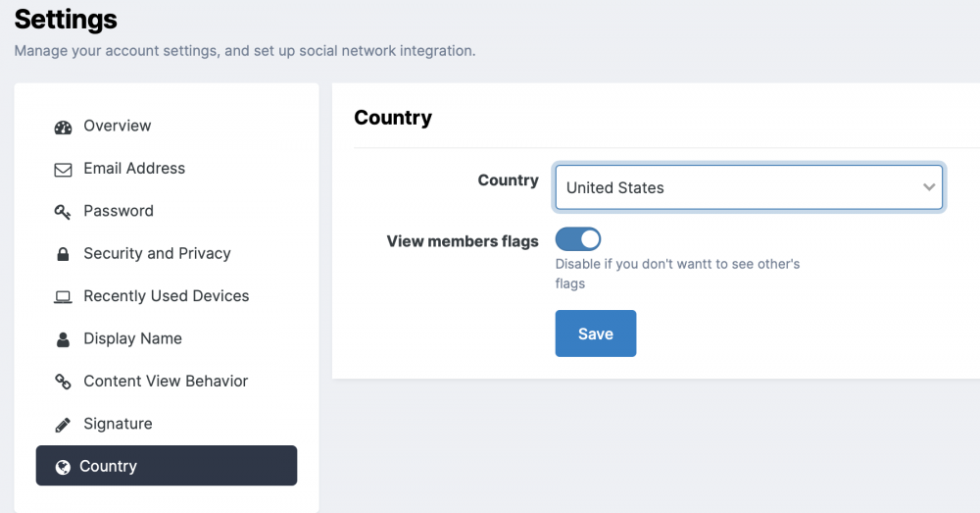Click the Display Name person icon
The height and width of the screenshot is (513, 980).
[64, 339]
